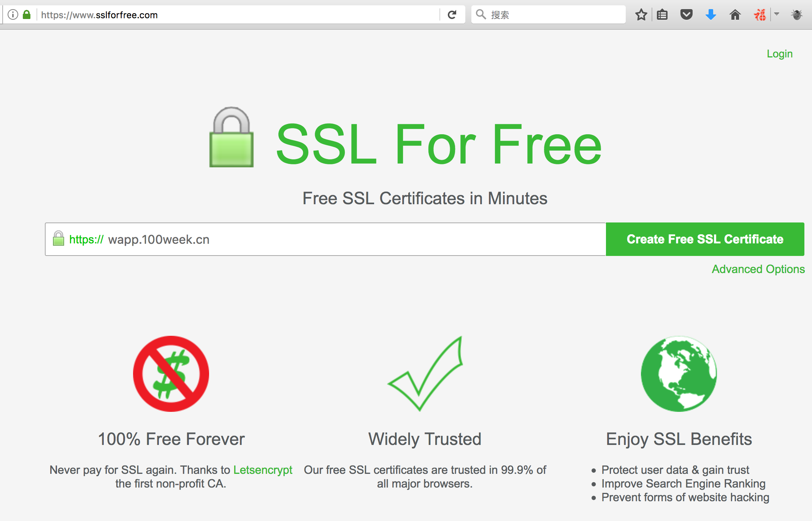Click the Pocket save icon
This screenshot has height=521, width=812.
coord(686,15)
